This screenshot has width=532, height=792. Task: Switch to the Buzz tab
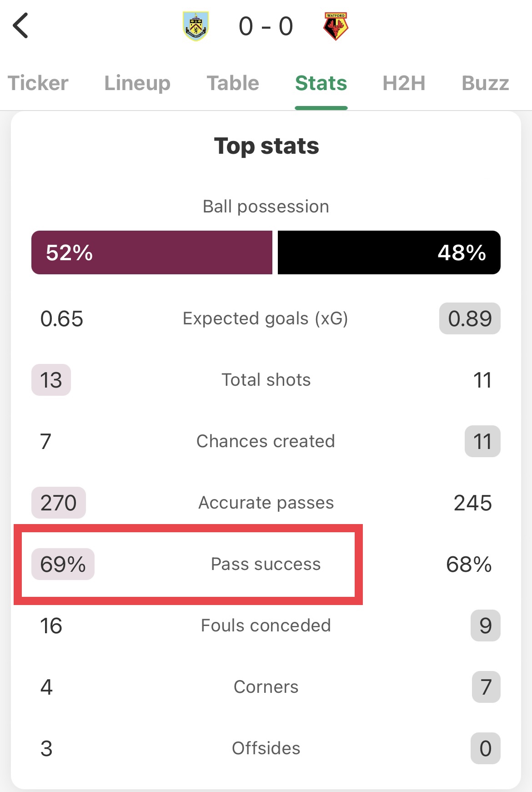485,83
